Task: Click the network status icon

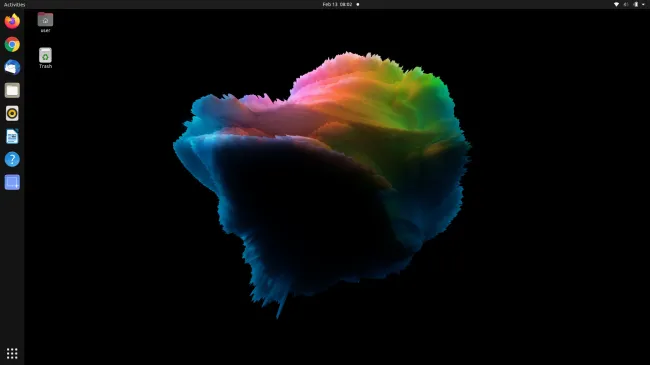Action: click(616, 5)
